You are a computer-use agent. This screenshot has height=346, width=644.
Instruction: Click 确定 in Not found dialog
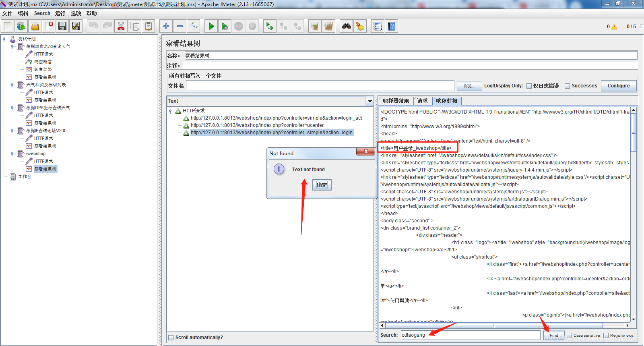(x=322, y=185)
